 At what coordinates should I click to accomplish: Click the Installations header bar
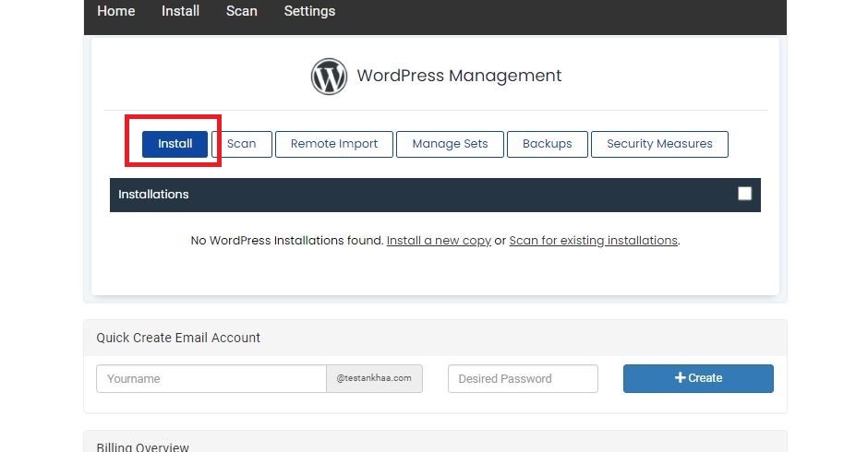tap(435, 195)
